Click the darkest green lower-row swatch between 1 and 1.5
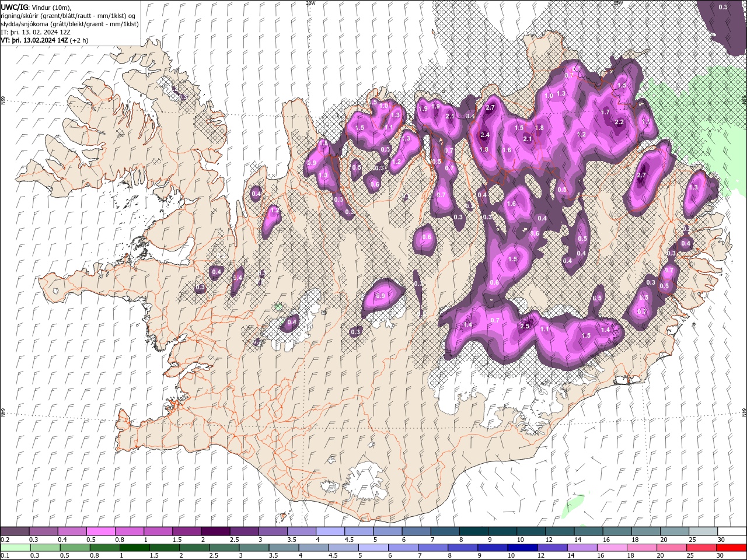The width and height of the screenshot is (747, 560). tap(134, 548)
